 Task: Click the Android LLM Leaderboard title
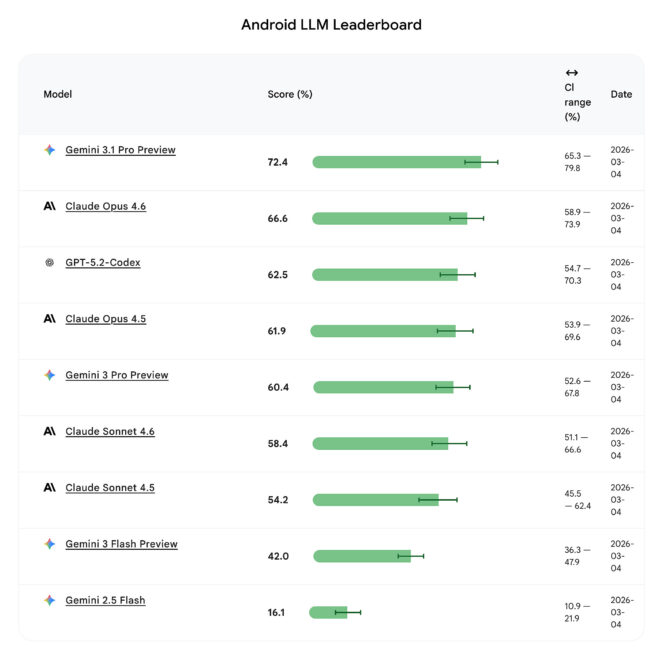[331, 24]
